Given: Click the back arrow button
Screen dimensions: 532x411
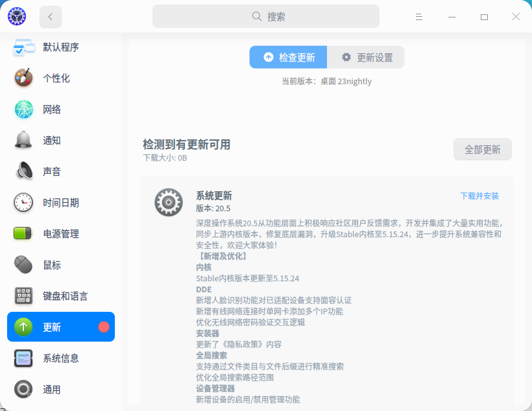Looking at the screenshot, I should click(x=50, y=16).
